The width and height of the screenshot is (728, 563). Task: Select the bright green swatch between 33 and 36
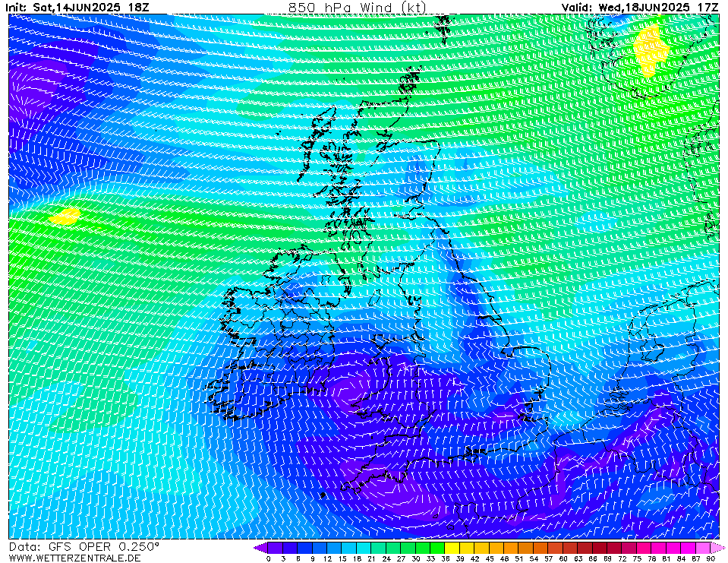(438, 548)
